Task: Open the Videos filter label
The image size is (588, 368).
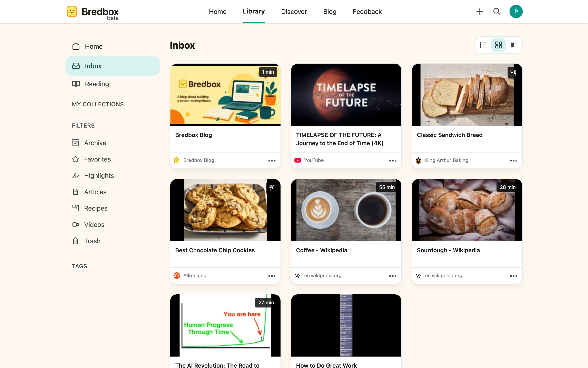Action: (94, 224)
